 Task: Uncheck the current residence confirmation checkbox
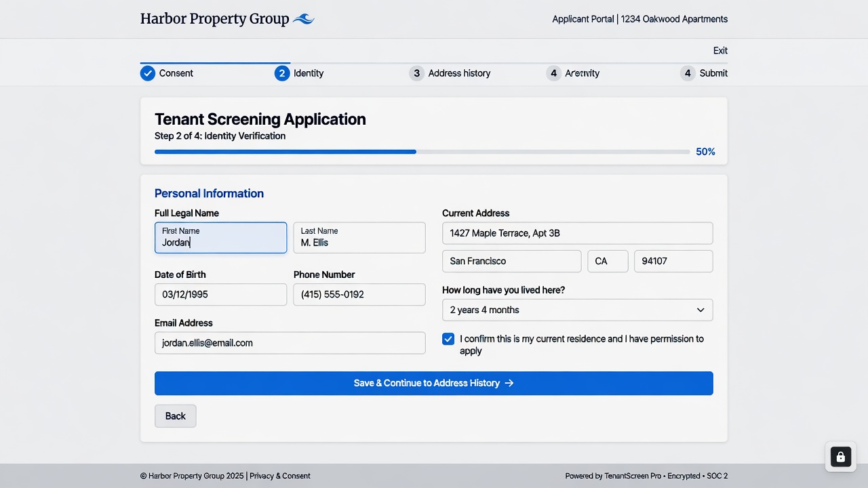click(448, 339)
